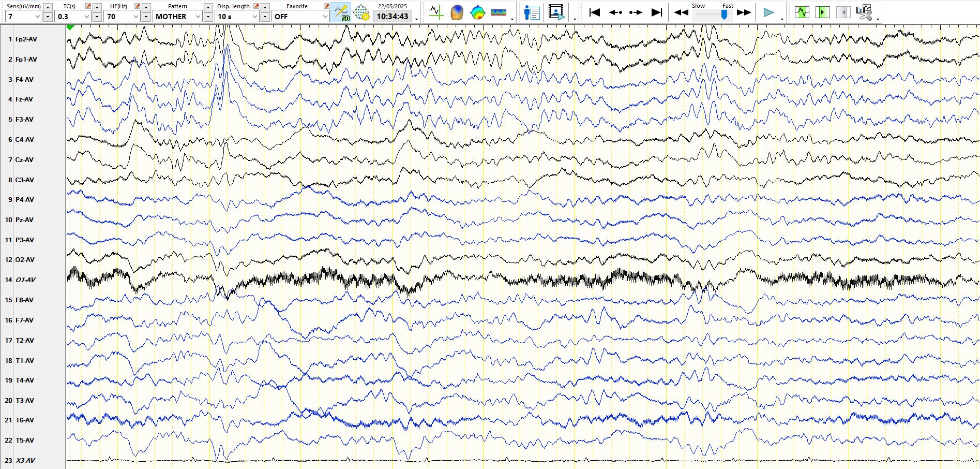Edit the TC(s) preset list via pencil
Image resolution: width=980 pixels, height=469 pixels.
click(88, 6)
